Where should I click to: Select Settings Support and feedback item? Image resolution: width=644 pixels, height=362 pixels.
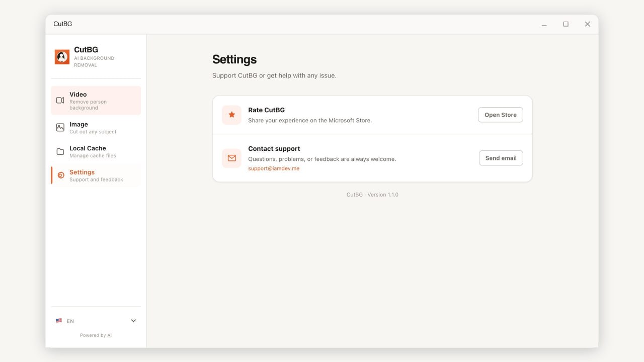tap(96, 175)
